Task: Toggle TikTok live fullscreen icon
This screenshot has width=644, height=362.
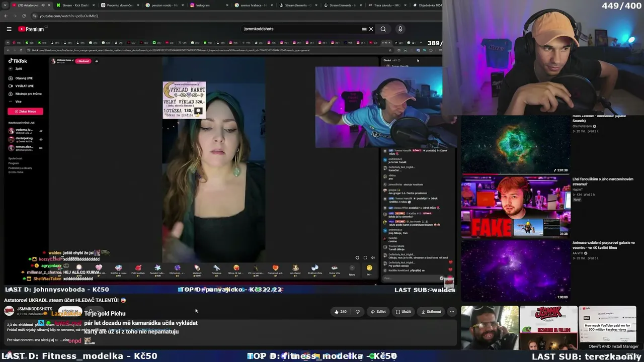Action: tap(365, 258)
